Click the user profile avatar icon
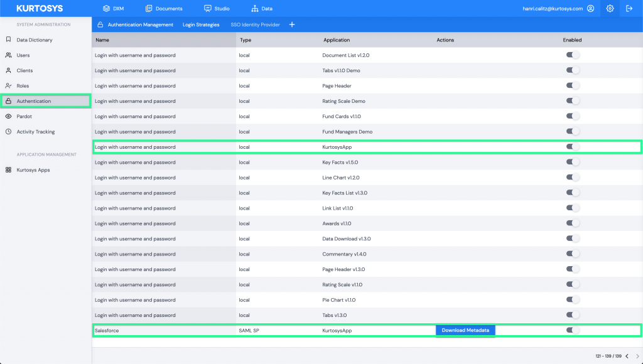 click(590, 9)
